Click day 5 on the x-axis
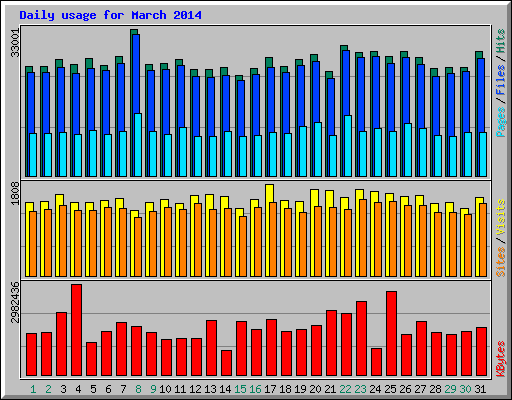This screenshot has height=400, width=512. [93, 389]
